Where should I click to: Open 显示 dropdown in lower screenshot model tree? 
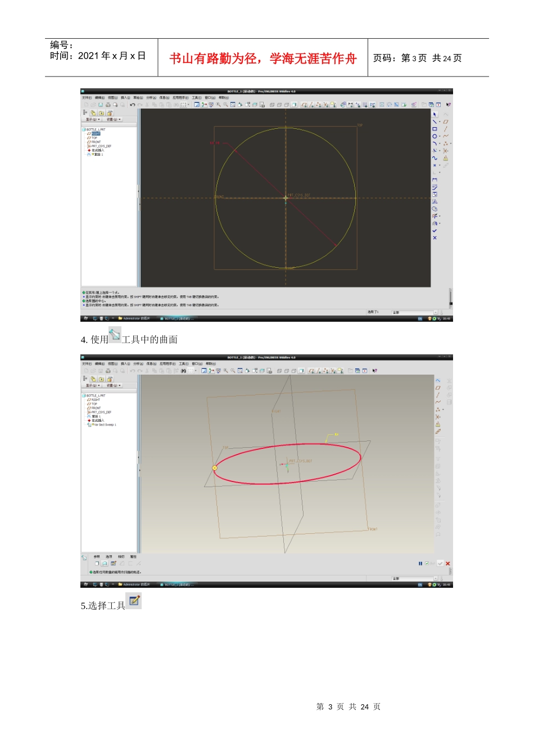click(93, 385)
